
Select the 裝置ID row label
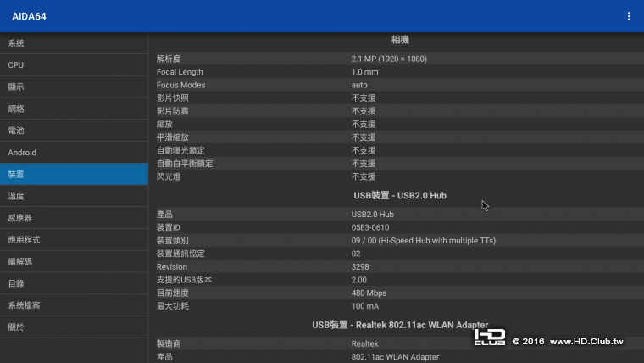tap(169, 227)
